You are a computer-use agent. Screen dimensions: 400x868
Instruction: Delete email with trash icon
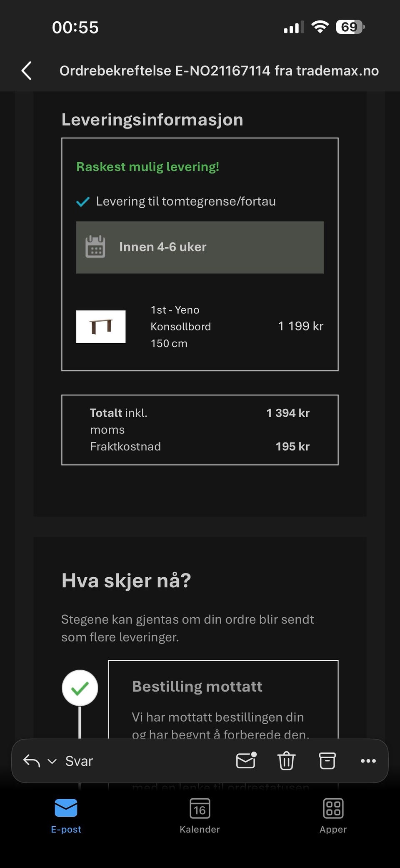286,761
